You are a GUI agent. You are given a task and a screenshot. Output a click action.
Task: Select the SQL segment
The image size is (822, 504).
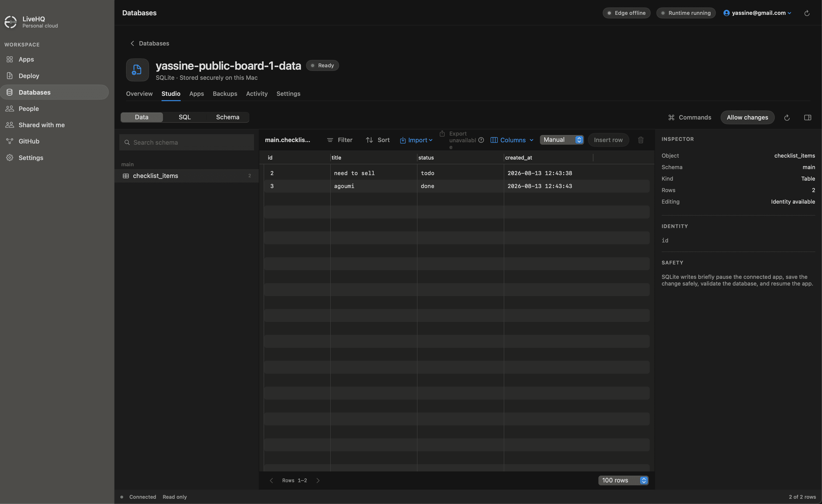185,117
